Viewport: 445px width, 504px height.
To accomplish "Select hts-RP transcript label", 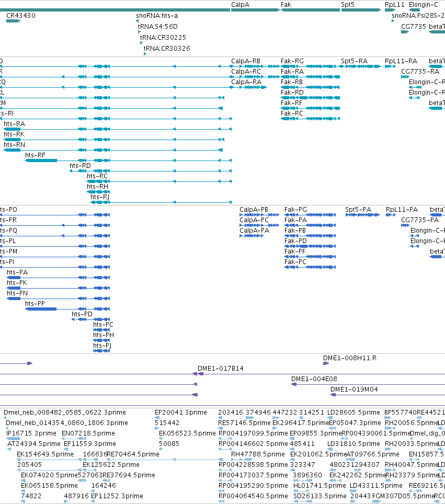I will (x=36, y=155).
